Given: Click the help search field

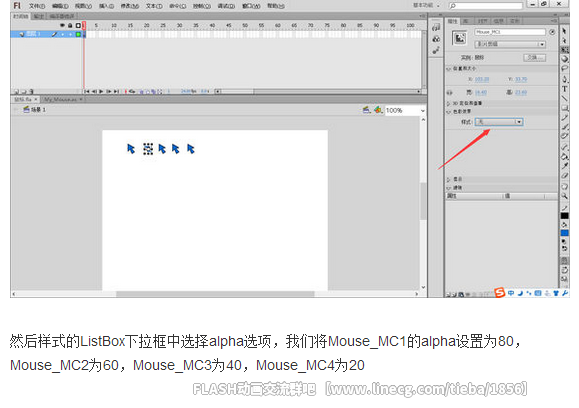Looking at the screenshot, I should [x=486, y=5].
